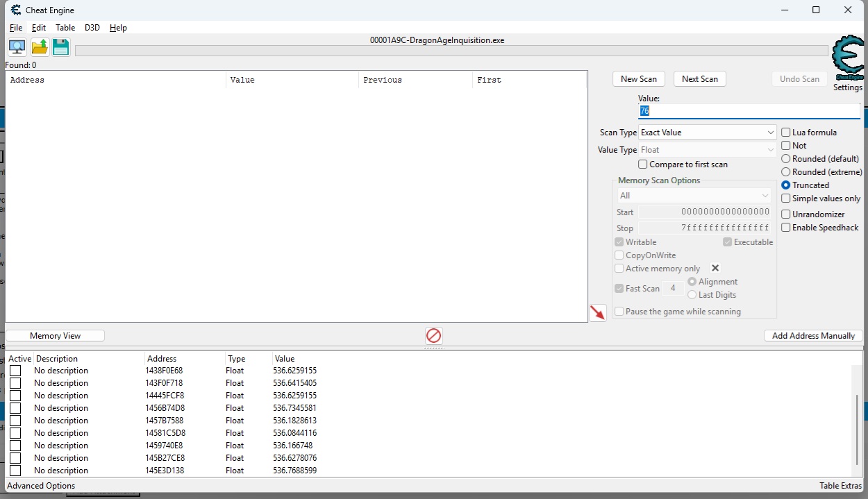Toggle the Unrandomizer checkbox
Image resolution: width=868 pixels, height=499 pixels.
click(x=786, y=214)
